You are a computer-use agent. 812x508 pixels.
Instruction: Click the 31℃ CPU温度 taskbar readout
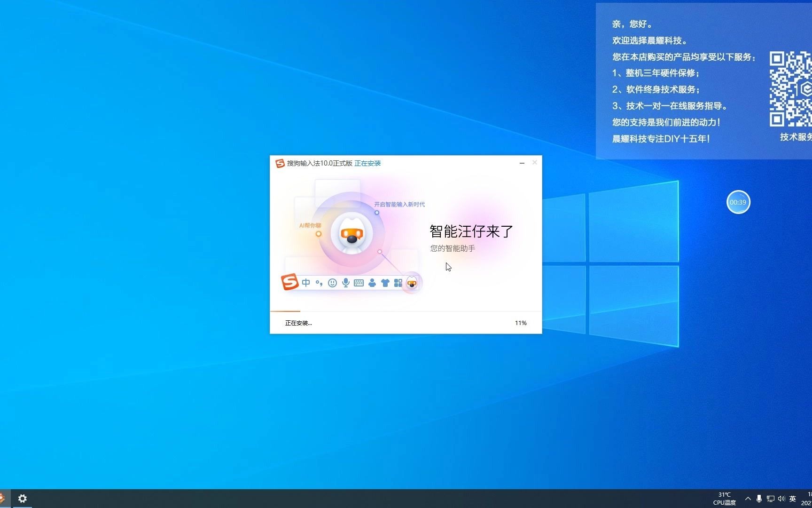(725, 499)
